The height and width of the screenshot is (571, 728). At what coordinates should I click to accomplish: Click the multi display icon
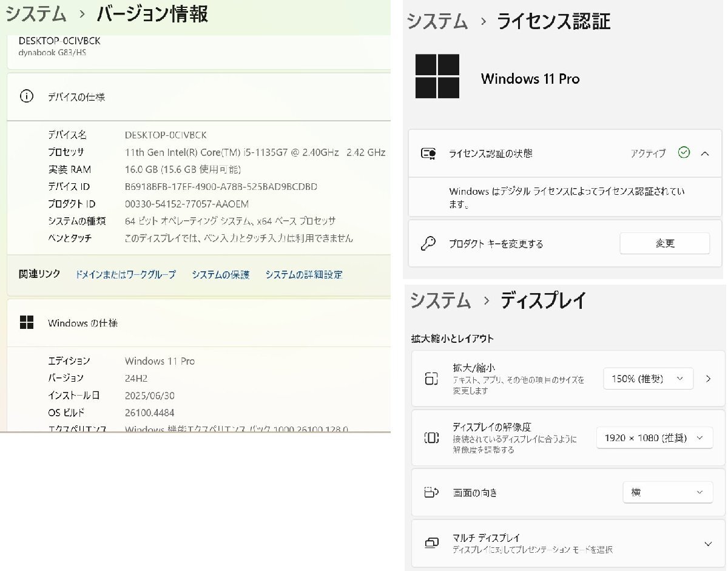click(431, 543)
